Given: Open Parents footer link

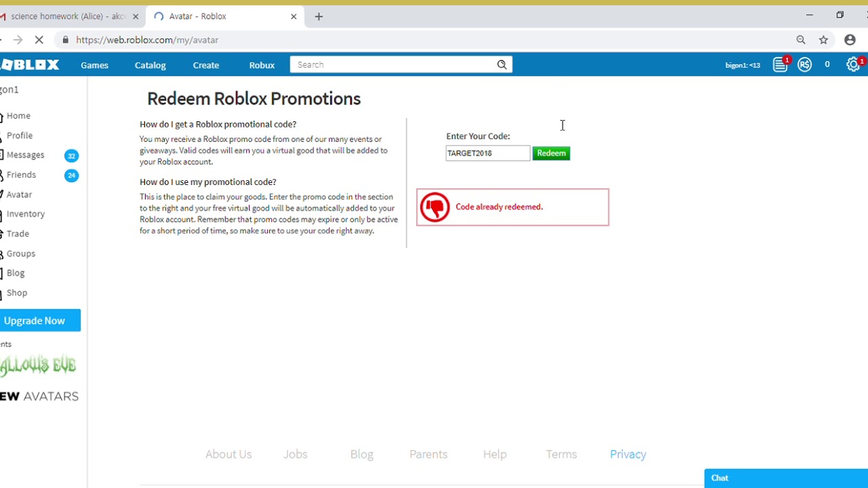Looking at the screenshot, I should click(429, 454).
